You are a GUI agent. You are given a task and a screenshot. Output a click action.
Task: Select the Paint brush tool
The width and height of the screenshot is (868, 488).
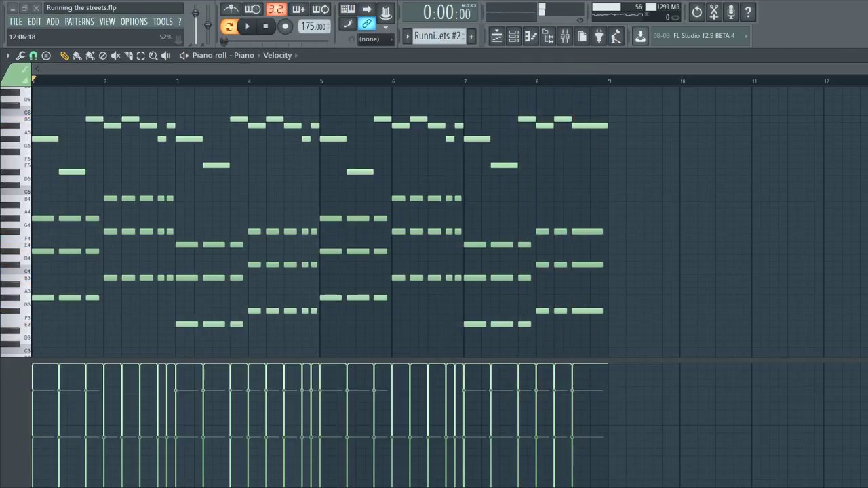tap(77, 56)
